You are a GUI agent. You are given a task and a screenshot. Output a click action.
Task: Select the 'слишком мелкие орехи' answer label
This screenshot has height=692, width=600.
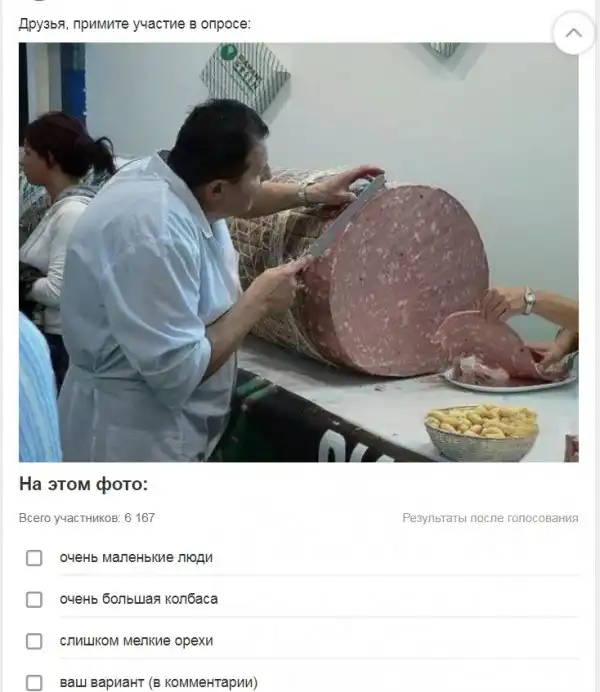point(136,640)
